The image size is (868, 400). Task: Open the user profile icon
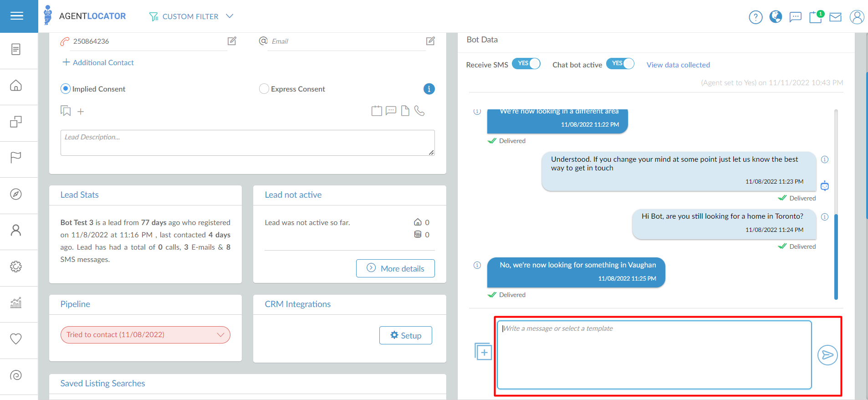pyautogui.click(x=857, y=17)
